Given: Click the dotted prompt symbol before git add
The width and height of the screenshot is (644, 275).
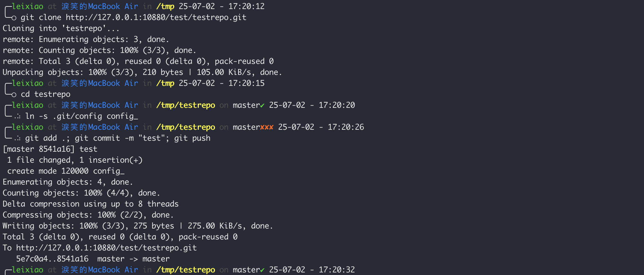Looking at the screenshot, I should tap(17, 138).
